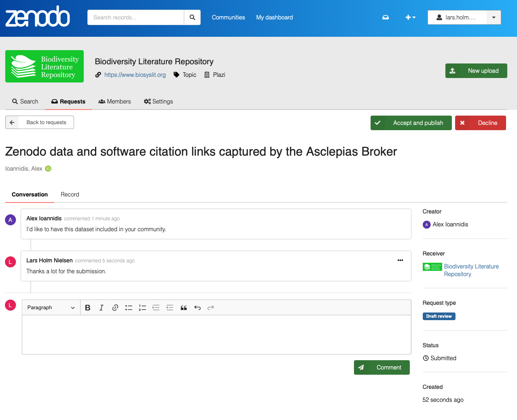This screenshot has height=420, width=517.
Task: Open the plus quick-create dropdown
Action: pyautogui.click(x=411, y=17)
